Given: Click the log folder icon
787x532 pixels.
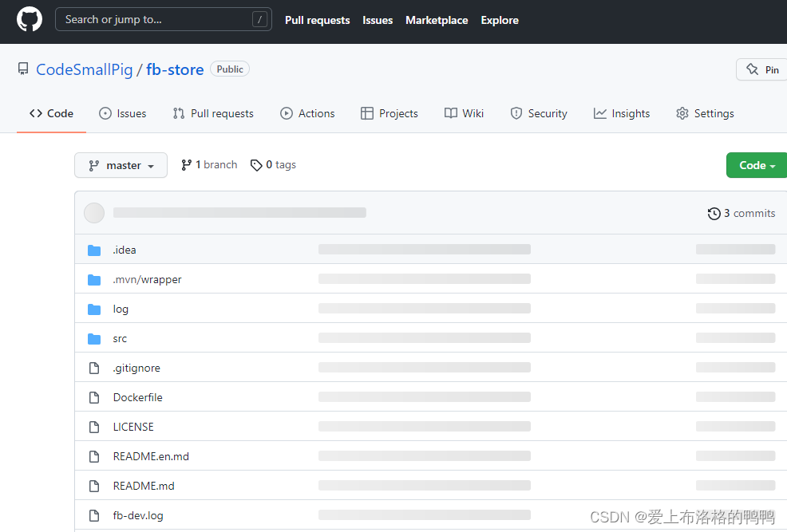Looking at the screenshot, I should click(94, 309).
